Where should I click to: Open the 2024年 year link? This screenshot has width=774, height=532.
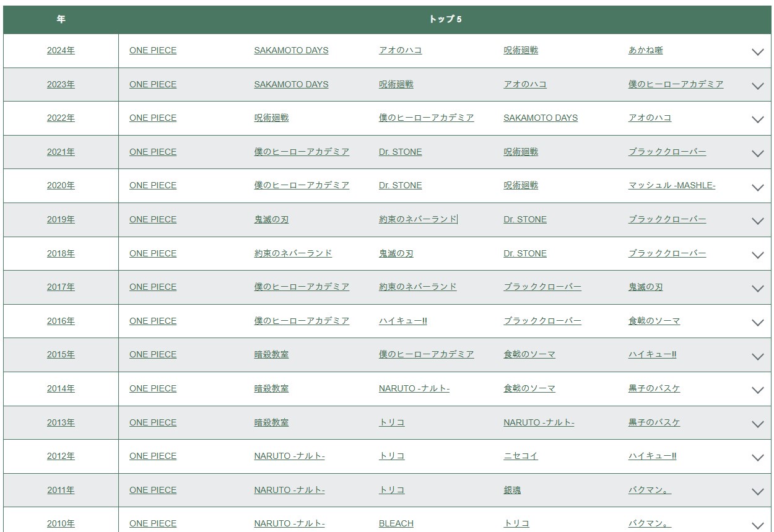pos(61,50)
